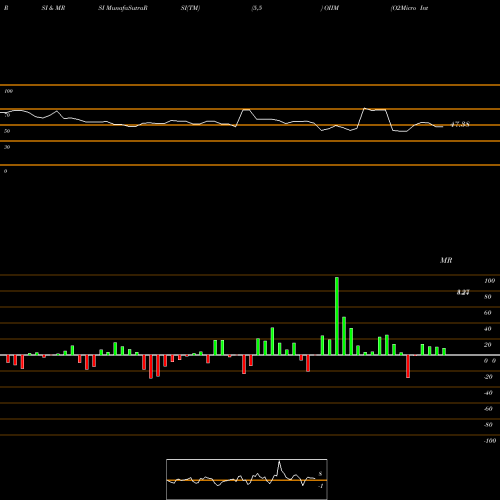This screenshot has height=500, width=500.
Task: Click the MR axis label 60
Action: 488,313
